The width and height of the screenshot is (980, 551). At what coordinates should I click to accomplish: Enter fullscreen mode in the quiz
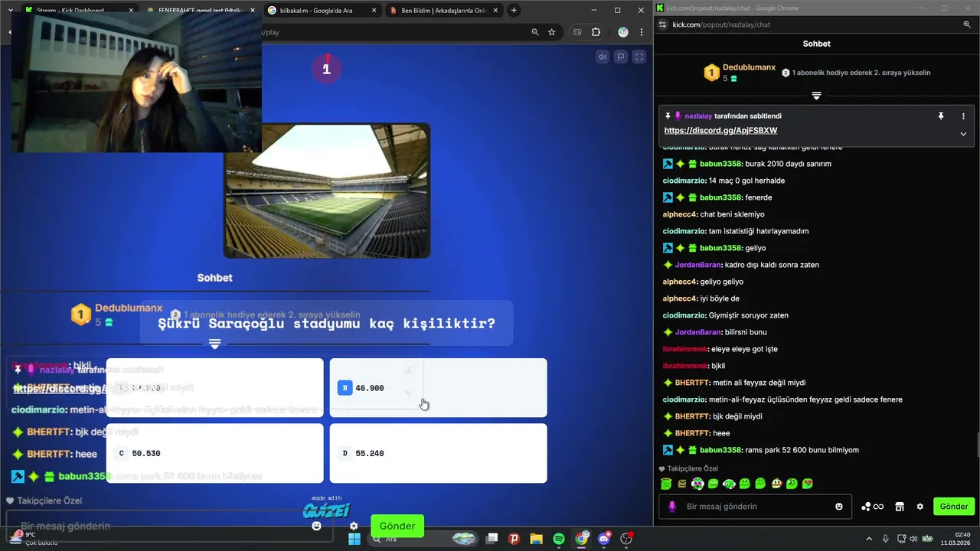[639, 57]
